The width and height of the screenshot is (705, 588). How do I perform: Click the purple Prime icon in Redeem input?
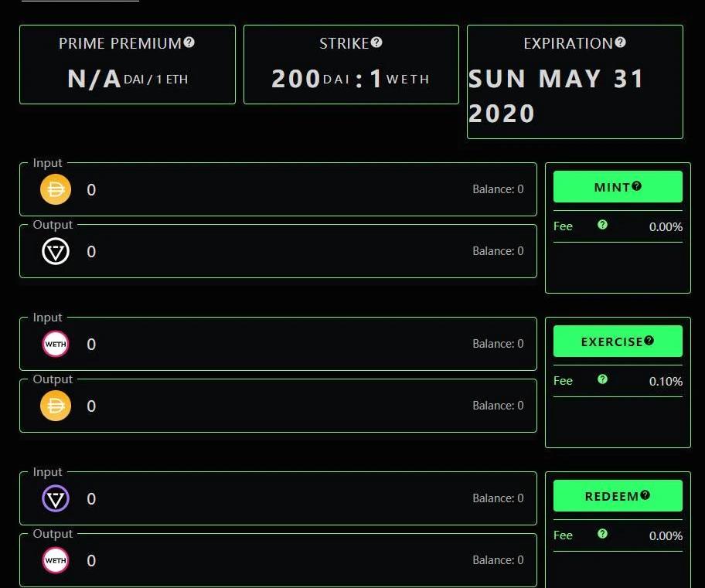[x=56, y=498]
